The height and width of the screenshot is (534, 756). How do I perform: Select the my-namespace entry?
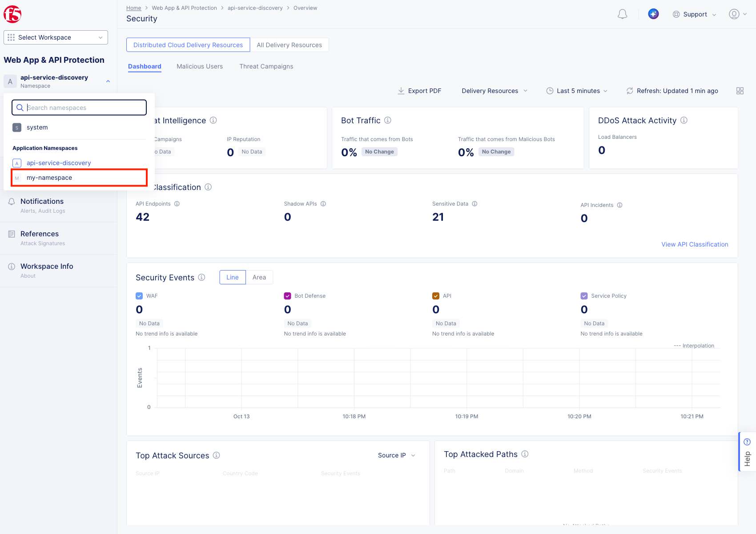(x=79, y=178)
